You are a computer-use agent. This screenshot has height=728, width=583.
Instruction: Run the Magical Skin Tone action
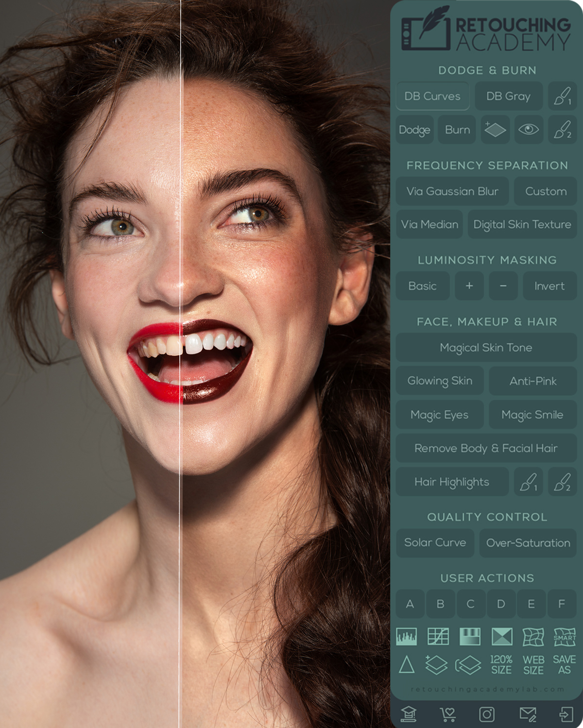pyautogui.click(x=486, y=347)
